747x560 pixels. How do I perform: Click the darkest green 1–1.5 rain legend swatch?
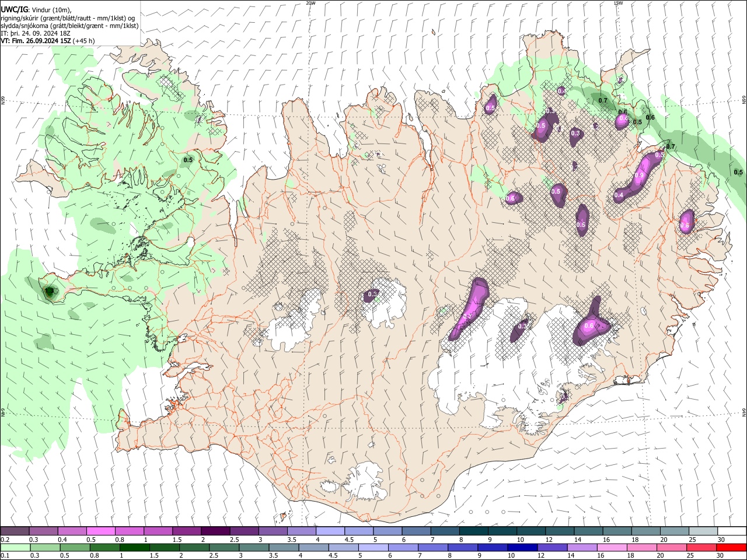134,548
